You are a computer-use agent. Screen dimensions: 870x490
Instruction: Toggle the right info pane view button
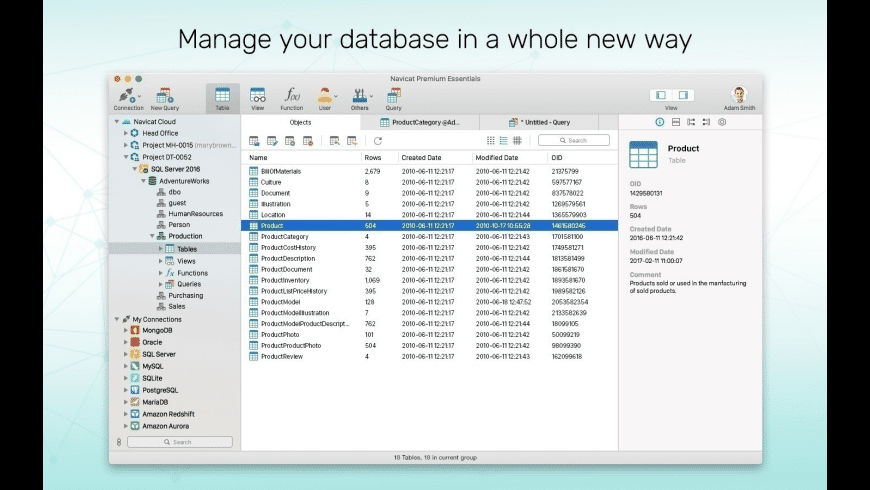681,95
